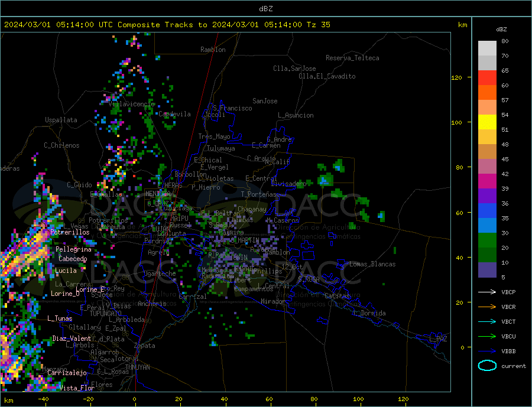This screenshot has height=407, width=532.
Task: Click the 'dBZ' title at top center
Action: tap(265, 9)
